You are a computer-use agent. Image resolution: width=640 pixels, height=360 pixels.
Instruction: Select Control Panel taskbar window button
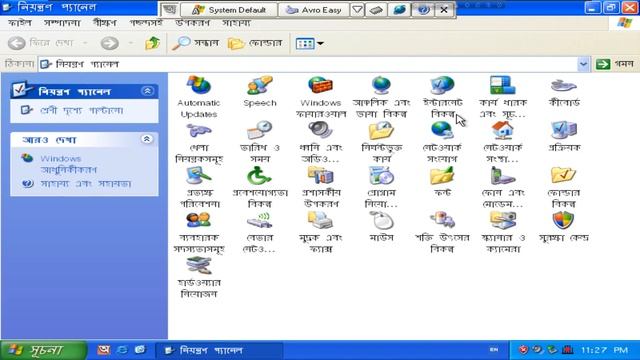pyautogui.click(x=219, y=350)
